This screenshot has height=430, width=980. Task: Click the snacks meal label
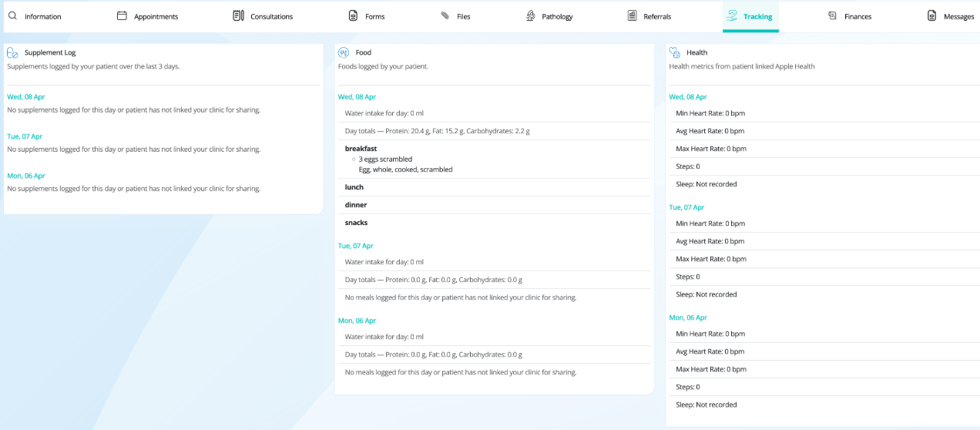pyautogui.click(x=356, y=223)
